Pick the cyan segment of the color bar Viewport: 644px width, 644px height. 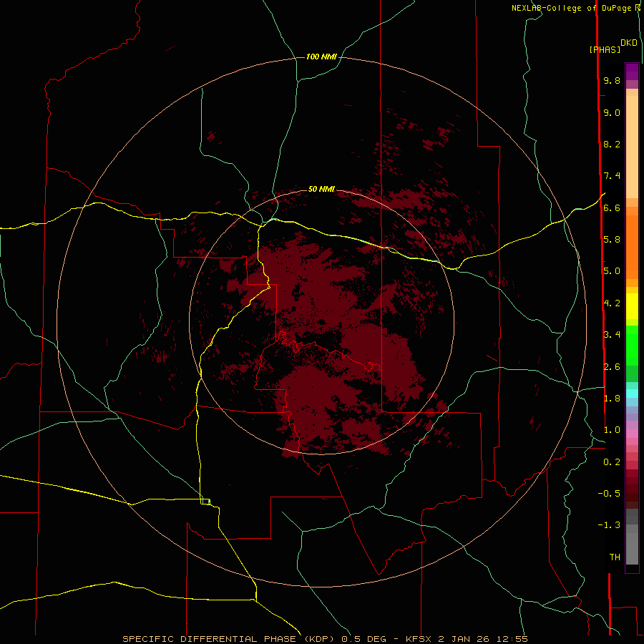pyautogui.click(x=632, y=394)
